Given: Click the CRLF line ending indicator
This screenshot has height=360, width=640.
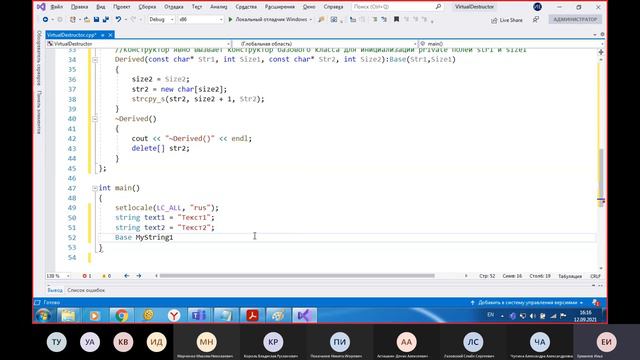Looking at the screenshot, I should (596, 276).
